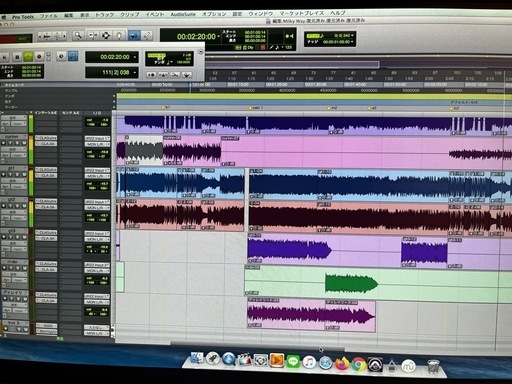This screenshot has height=384, width=512.
Task: Click the blue icon button beside Online
Action: [x=73, y=56]
